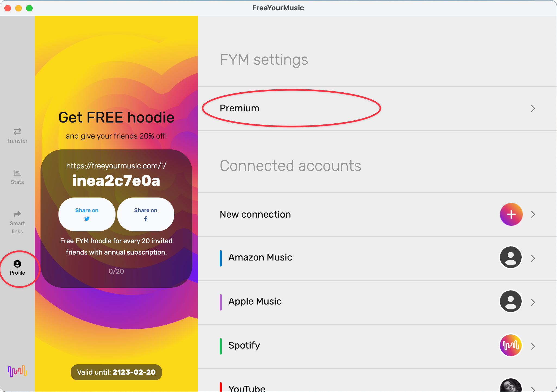Click the YouTube account profile photo
Image resolution: width=557 pixels, height=392 pixels.
(511, 386)
